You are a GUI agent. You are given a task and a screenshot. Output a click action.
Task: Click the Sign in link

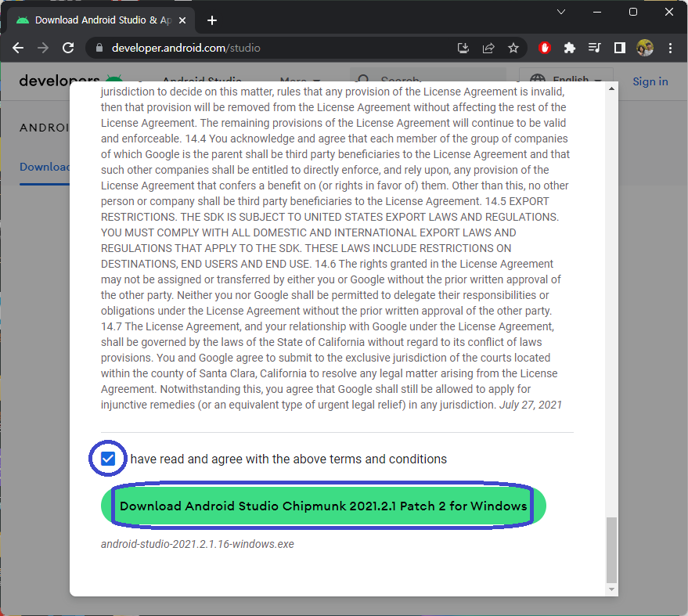click(650, 81)
